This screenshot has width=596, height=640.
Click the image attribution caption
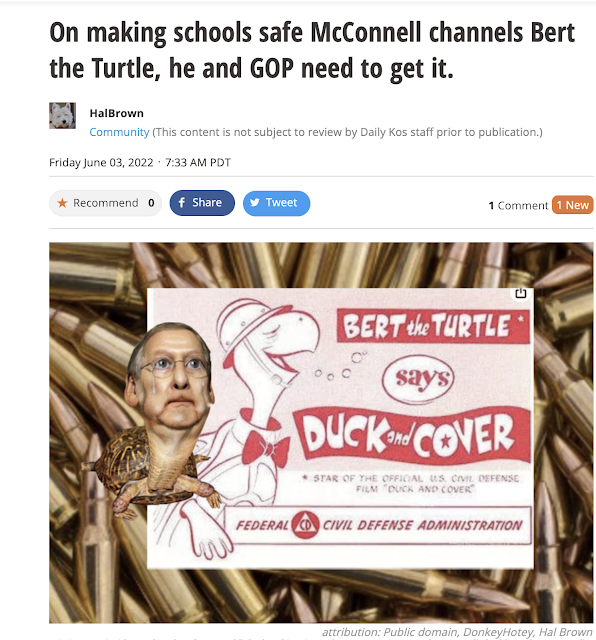click(457, 632)
